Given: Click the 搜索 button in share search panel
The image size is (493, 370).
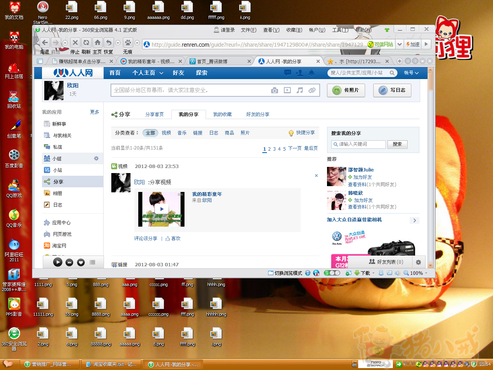Looking at the screenshot, I should click(x=397, y=144).
